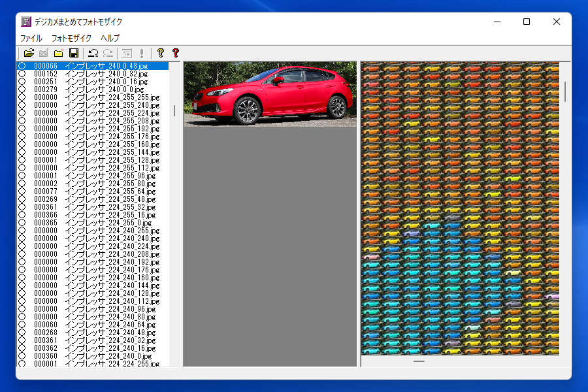Open help via yellow question mark icon
588x392 pixels.
click(161, 54)
